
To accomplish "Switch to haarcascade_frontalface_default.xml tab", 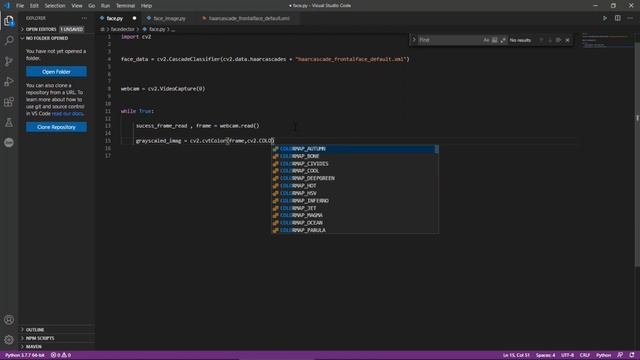I will click(x=249, y=18).
